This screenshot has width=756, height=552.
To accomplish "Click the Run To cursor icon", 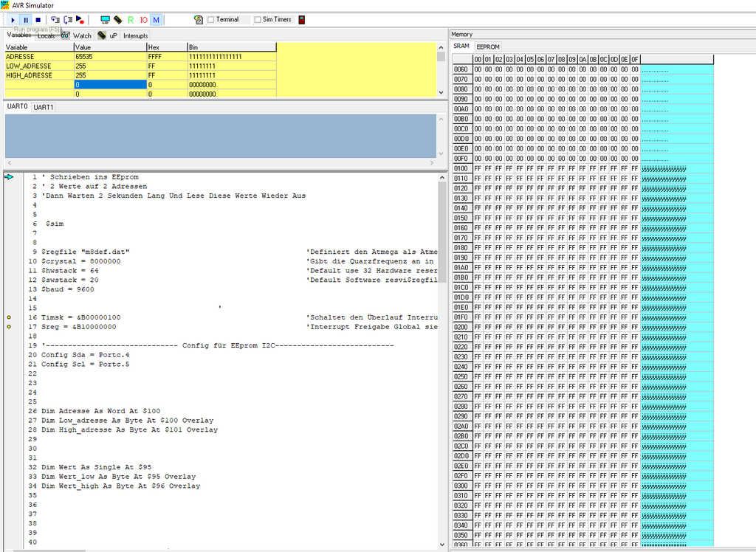I will pos(80,20).
